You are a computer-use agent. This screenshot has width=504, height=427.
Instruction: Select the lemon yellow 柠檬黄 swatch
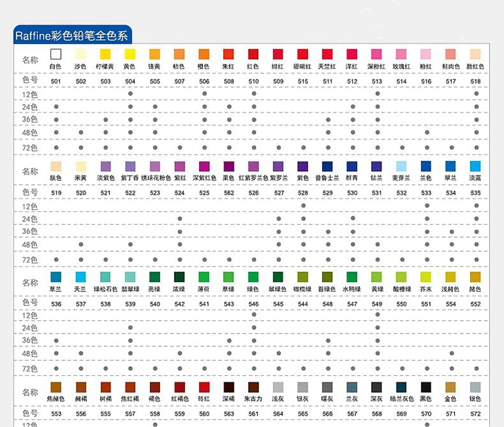(105, 54)
